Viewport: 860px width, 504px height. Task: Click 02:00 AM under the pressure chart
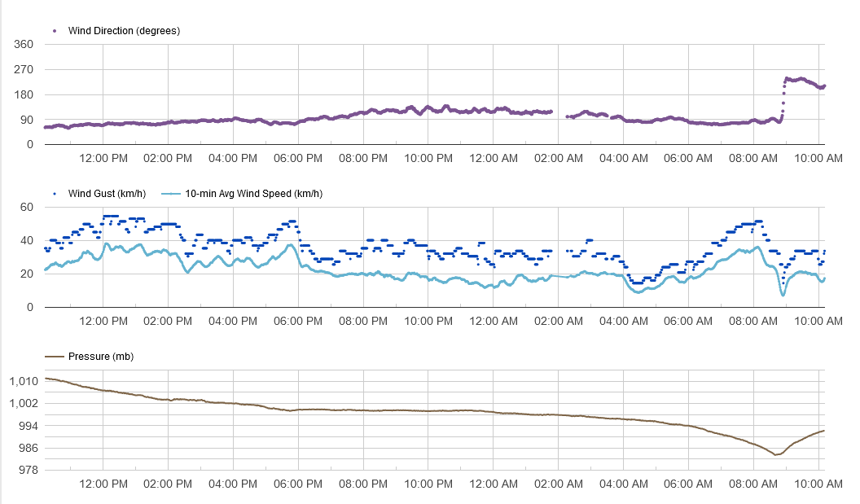click(559, 484)
